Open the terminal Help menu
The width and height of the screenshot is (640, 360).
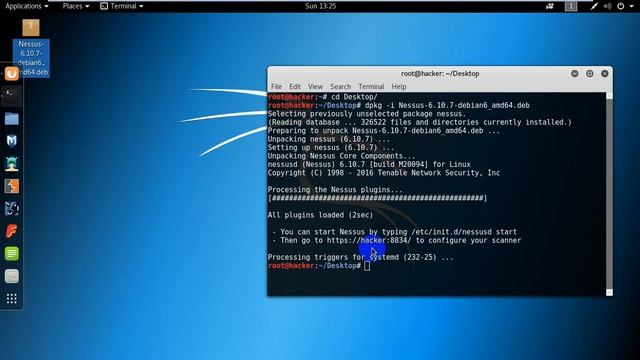pos(399,87)
